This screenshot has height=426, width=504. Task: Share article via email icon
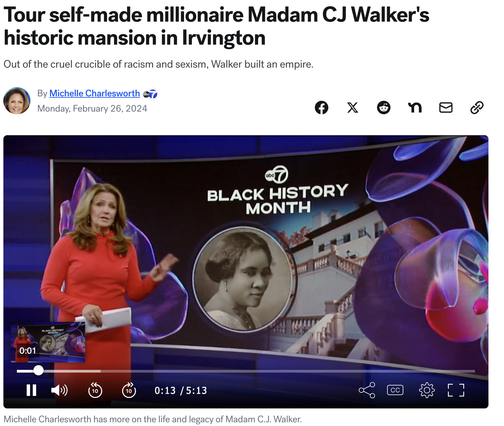click(446, 108)
